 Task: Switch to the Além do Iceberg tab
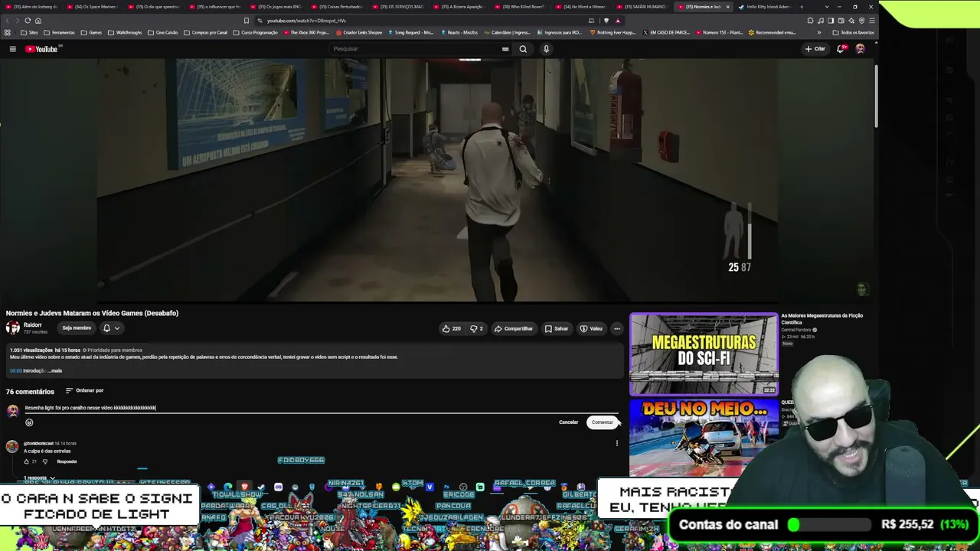click(x=33, y=7)
